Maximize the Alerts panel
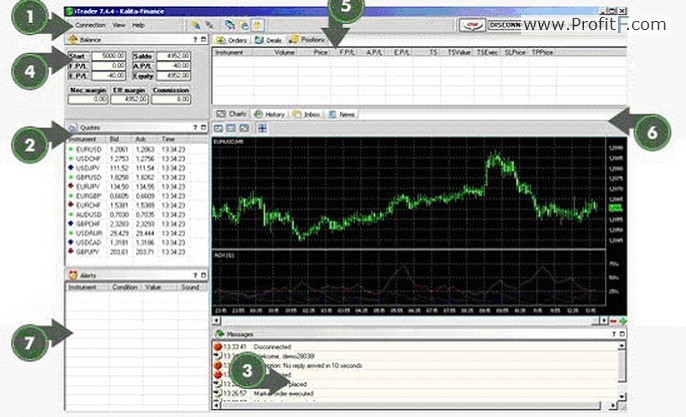 (203, 275)
